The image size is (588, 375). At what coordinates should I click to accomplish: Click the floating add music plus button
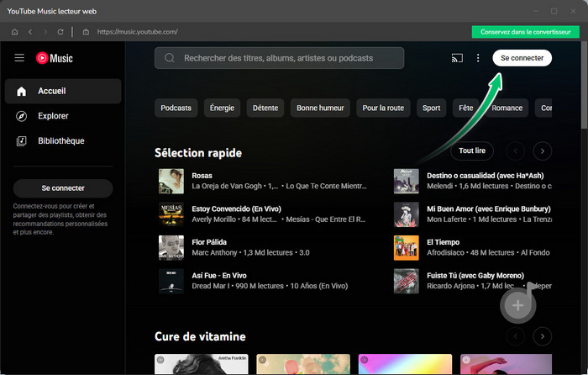[x=518, y=305]
